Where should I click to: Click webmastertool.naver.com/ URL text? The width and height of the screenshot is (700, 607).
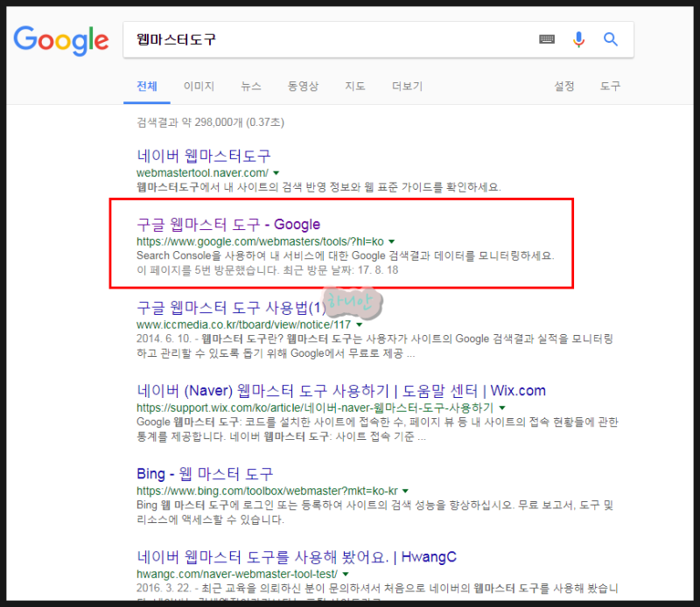(x=202, y=172)
